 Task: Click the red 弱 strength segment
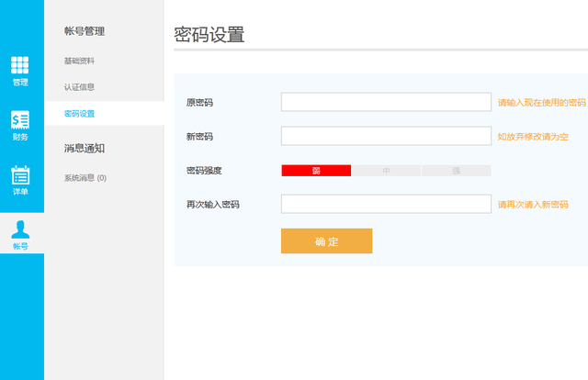(x=316, y=171)
